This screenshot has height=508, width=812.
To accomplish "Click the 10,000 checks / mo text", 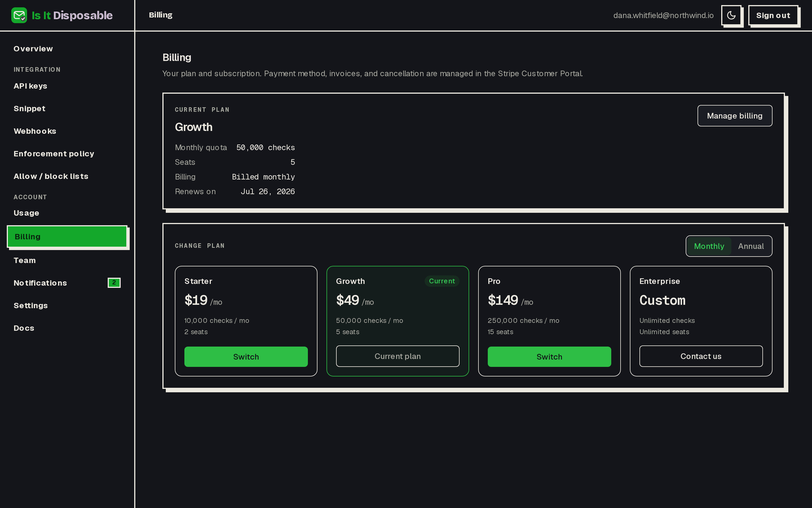I will [x=217, y=321].
